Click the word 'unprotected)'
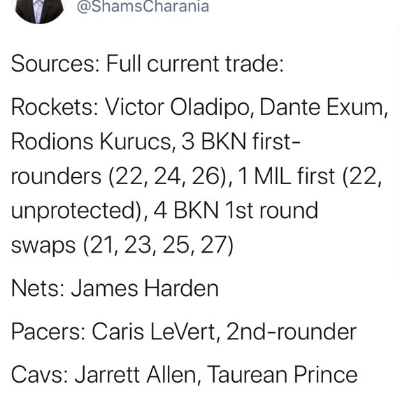Image resolution: width=400 pixels, height=398 pixels. (78, 211)
